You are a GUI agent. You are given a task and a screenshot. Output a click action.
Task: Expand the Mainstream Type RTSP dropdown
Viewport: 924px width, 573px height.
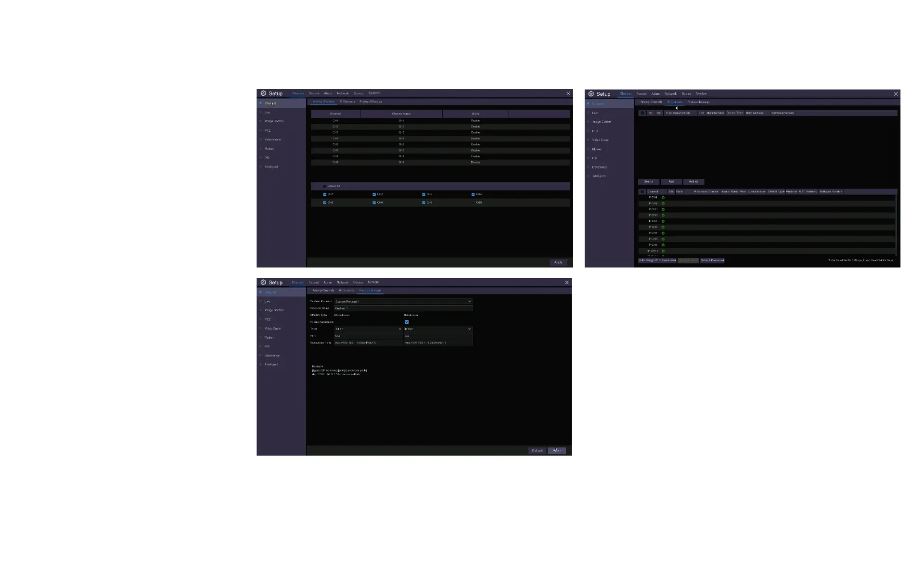click(368, 329)
